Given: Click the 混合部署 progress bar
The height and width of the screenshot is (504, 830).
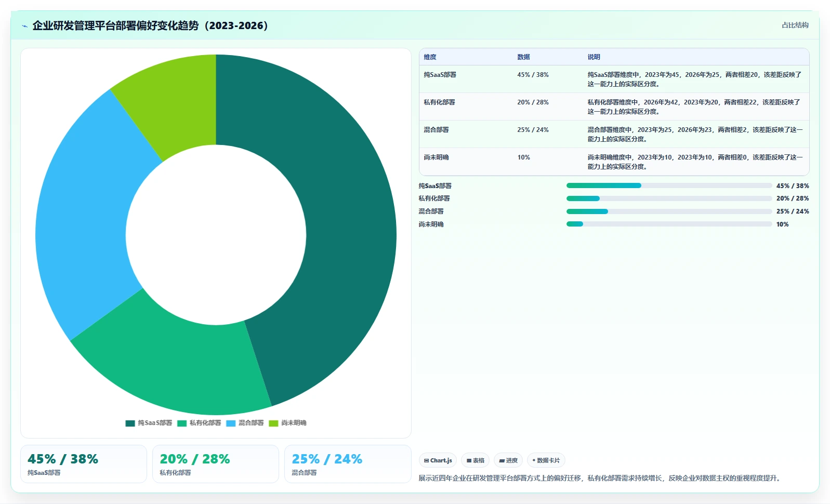Looking at the screenshot, I should [x=669, y=211].
